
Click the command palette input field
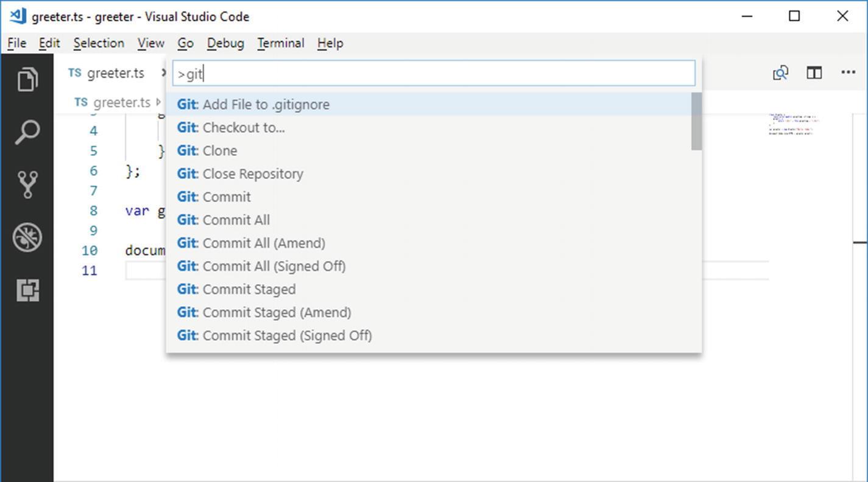[x=434, y=74]
